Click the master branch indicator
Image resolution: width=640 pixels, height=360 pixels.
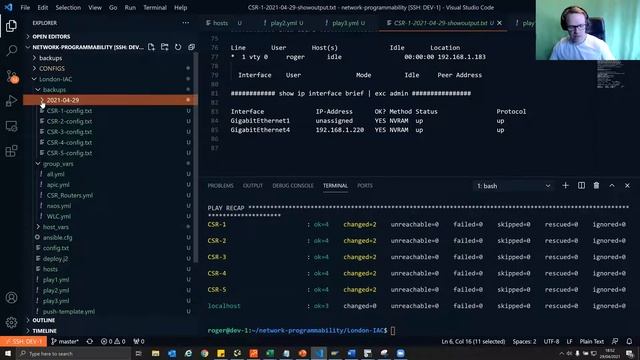pyautogui.click(x=65, y=341)
